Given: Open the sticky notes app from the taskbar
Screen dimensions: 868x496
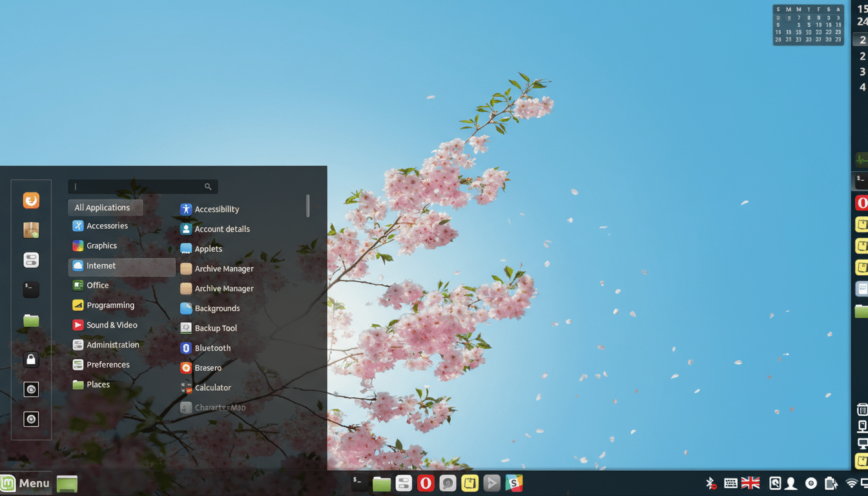Looking at the screenshot, I should click(x=470, y=482).
